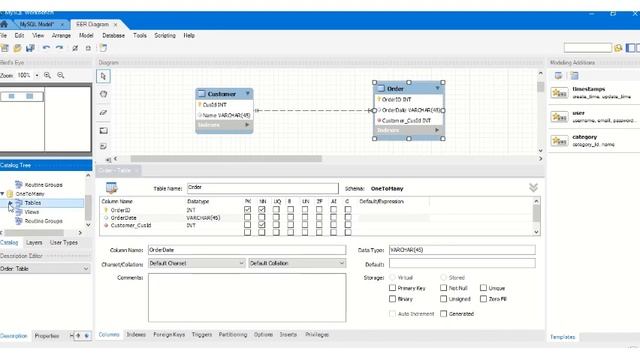Click the Table Name input field

tap(262, 188)
